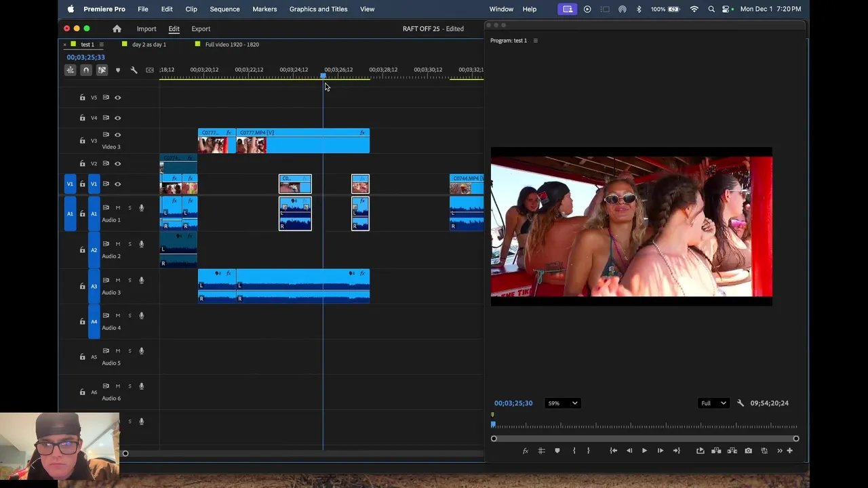Screen dimensions: 868x488
Task: Click Program monitor timecode 00;03;25;30
Action: (x=513, y=403)
